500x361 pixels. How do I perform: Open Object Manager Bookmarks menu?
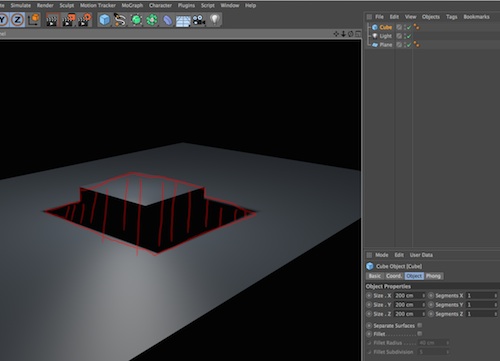[x=476, y=17]
